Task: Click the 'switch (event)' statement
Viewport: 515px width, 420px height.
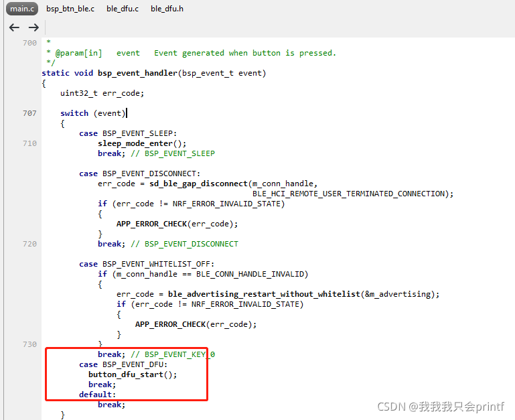Action: click(x=93, y=113)
